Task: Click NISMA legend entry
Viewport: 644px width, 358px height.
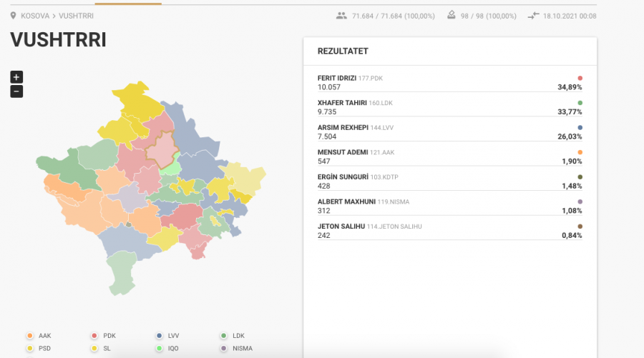Action: 237,348
